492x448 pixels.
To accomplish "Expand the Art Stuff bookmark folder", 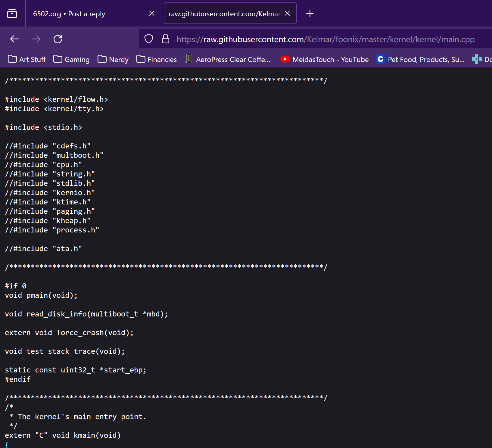I will [x=27, y=59].
